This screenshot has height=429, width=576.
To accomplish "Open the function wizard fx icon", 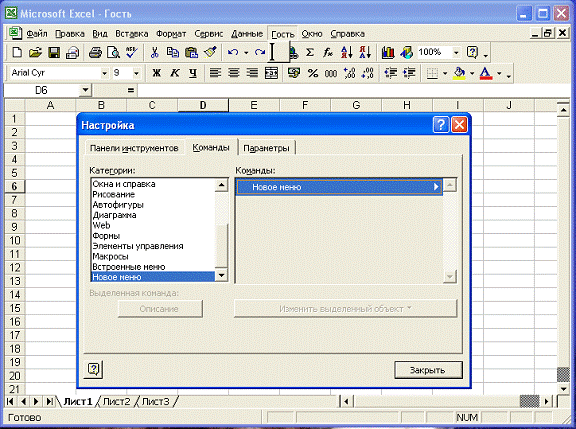I will pos(328,53).
